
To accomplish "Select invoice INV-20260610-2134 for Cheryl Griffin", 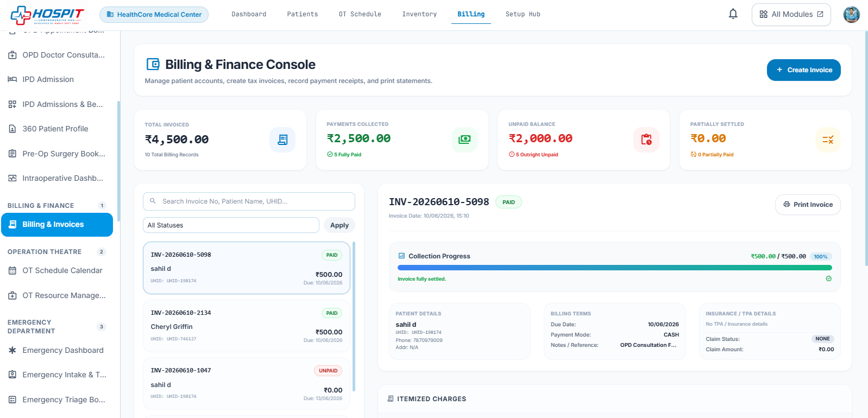I will click(x=247, y=326).
